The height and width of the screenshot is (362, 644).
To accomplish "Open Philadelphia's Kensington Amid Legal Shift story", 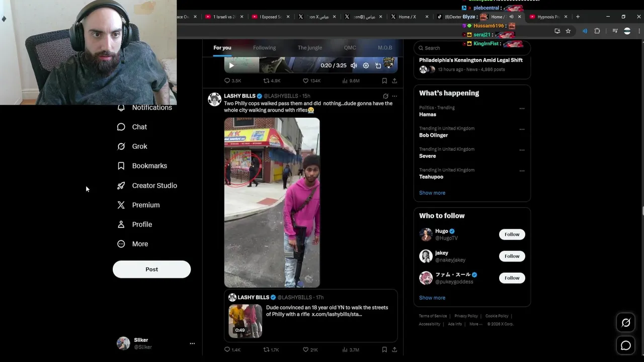I will coord(471,60).
